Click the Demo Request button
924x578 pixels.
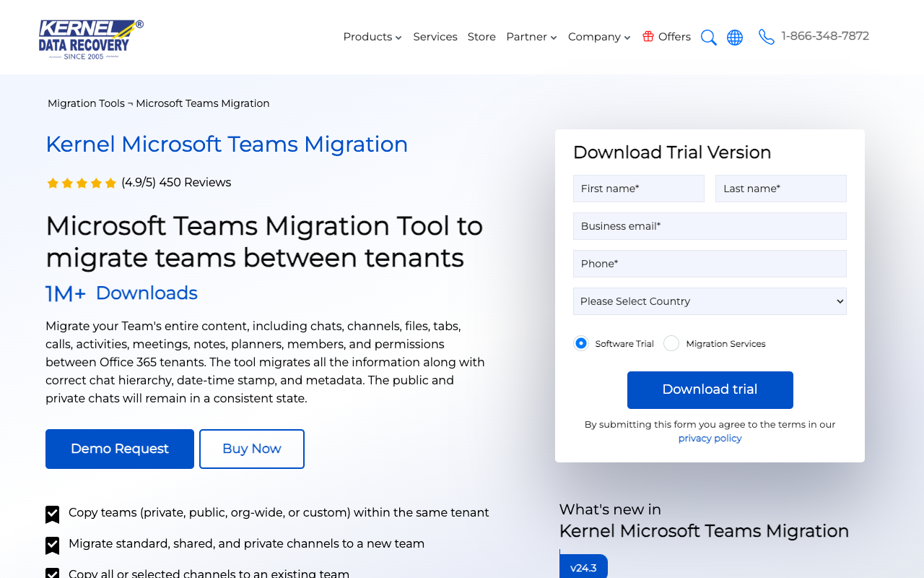coord(120,449)
